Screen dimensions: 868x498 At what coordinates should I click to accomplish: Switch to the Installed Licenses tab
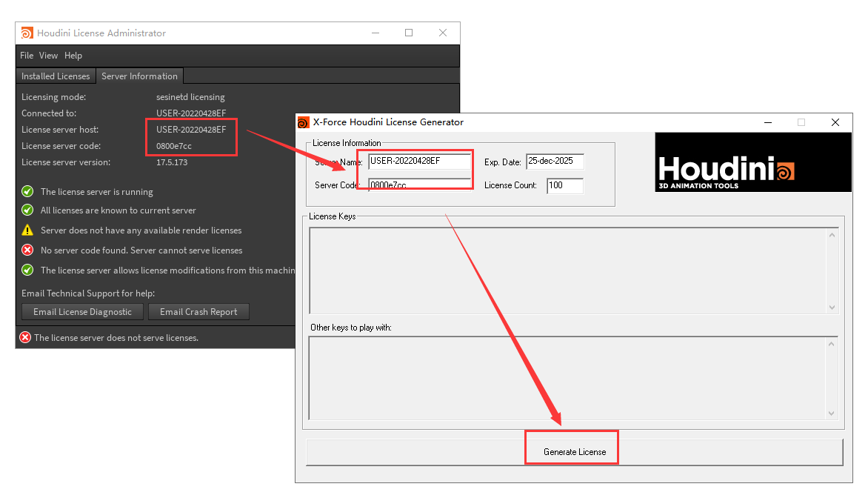56,76
